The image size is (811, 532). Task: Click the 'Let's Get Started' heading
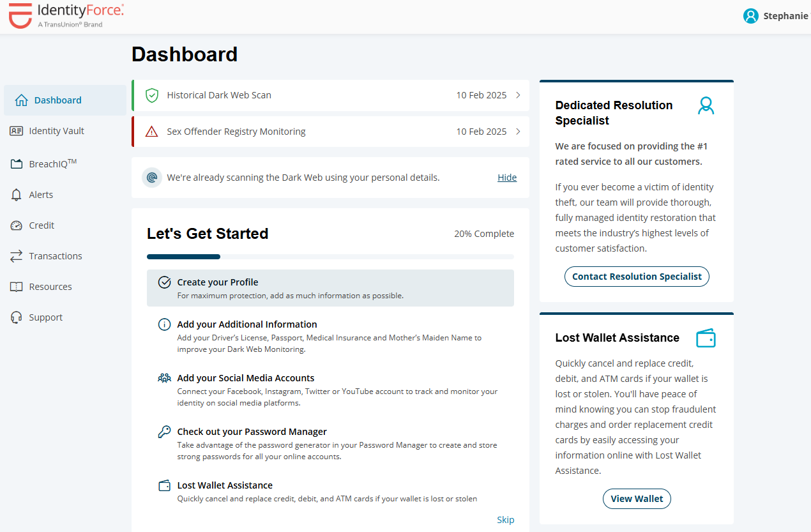click(x=208, y=234)
